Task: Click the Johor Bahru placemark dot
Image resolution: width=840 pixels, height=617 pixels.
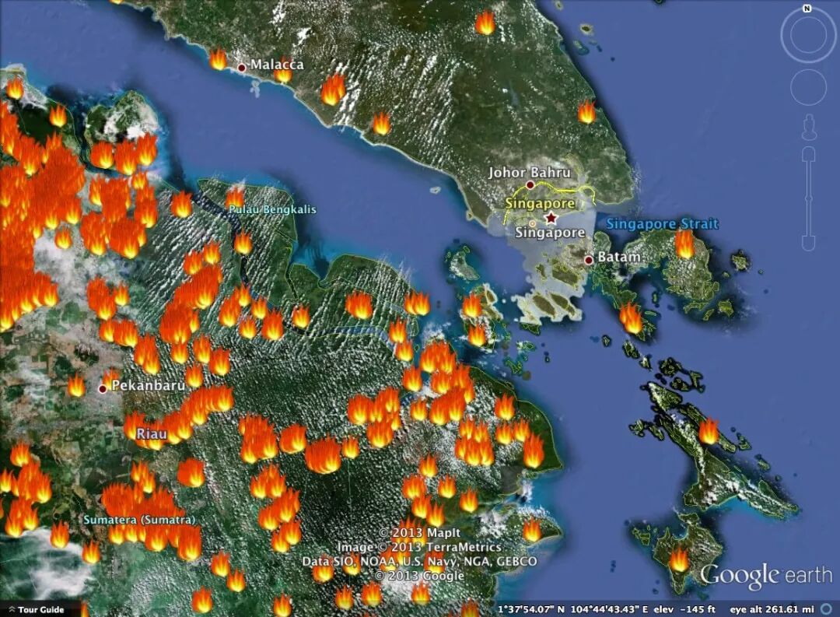Action: 530,185
